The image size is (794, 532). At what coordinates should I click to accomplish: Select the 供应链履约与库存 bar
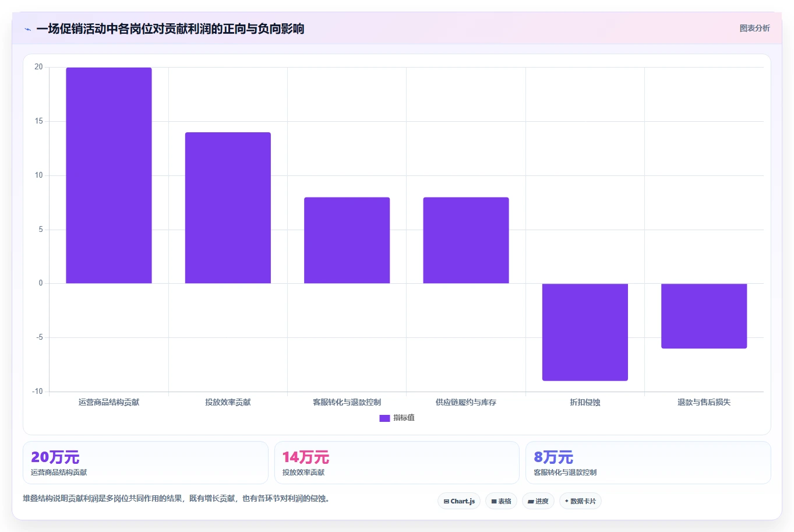[466, 240]
